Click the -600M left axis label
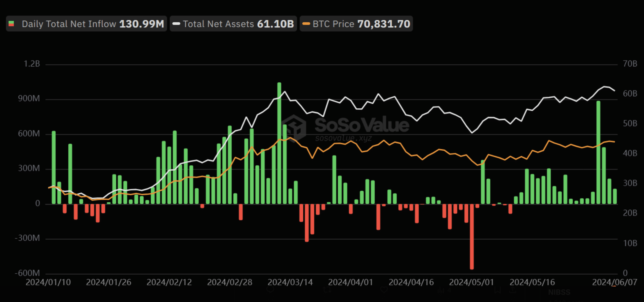Viewport: 644px width, 302px height. [27, 273]
